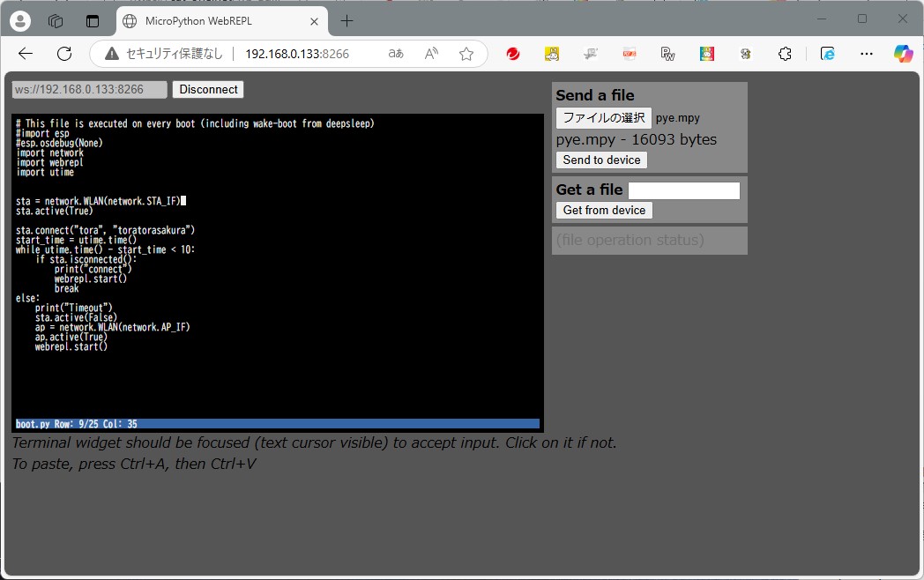
Task: Open the browser profile avatar icon
Action: [19, 20]
